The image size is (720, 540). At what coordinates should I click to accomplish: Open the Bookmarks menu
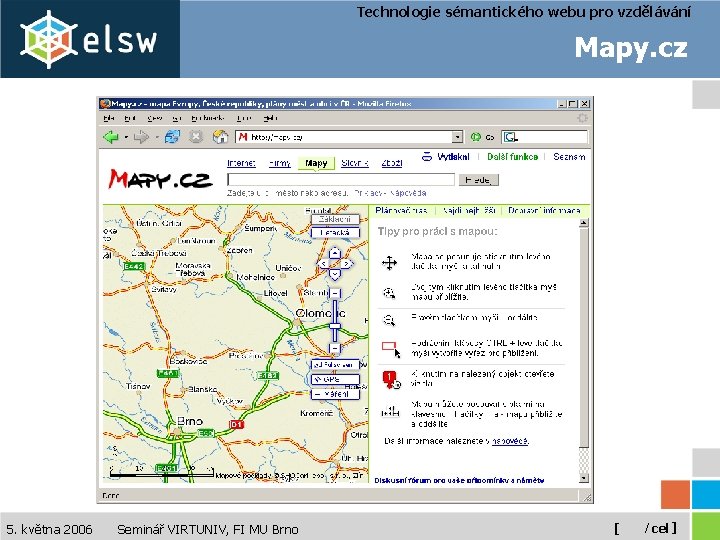(x=208, y=118)
